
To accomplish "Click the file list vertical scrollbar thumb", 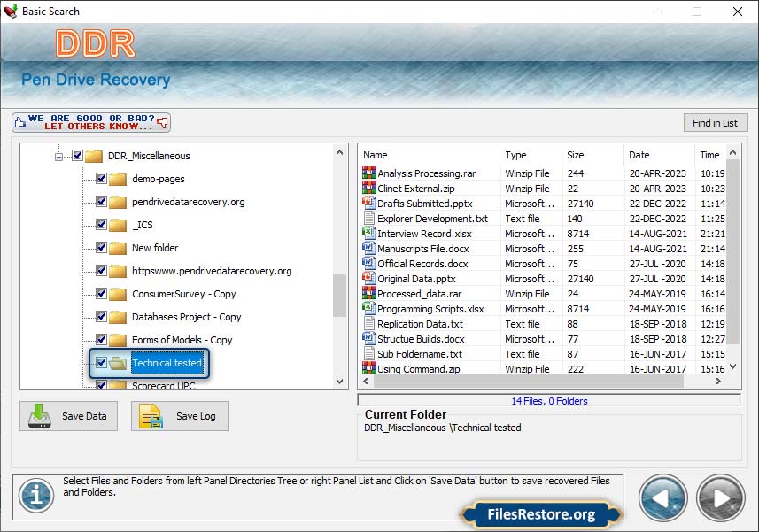I will pos(733,252).
